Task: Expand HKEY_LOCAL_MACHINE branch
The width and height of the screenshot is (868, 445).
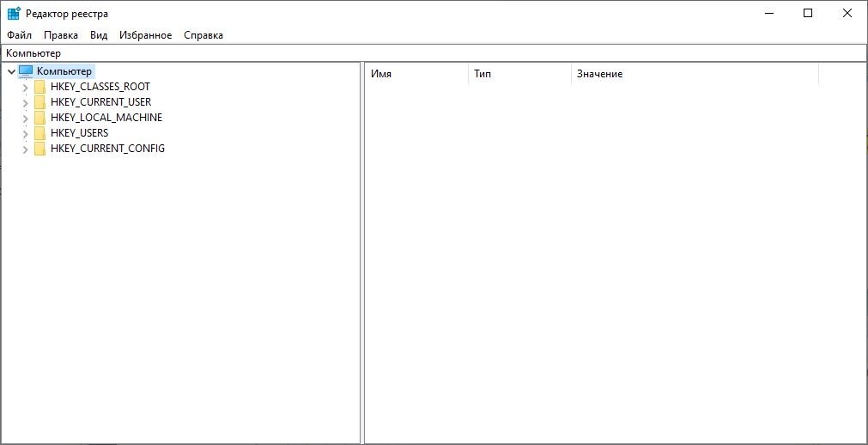Action: click(x=25, y=119)
